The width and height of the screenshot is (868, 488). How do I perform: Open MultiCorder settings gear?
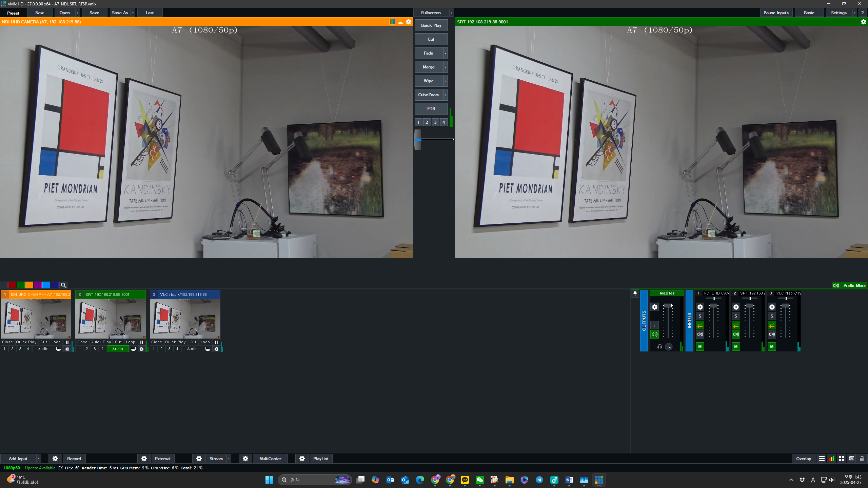[245, 459]
